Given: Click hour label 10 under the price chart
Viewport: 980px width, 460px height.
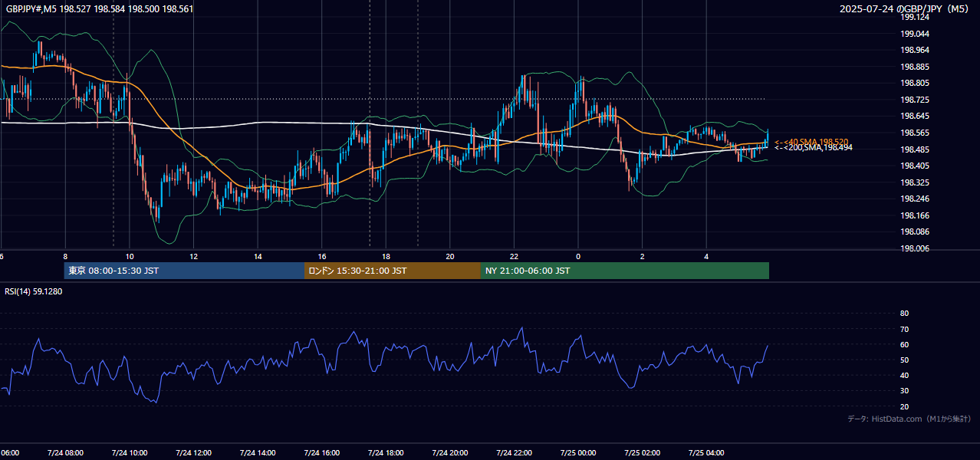Looking at the screenshot, I should click(130, 257).
